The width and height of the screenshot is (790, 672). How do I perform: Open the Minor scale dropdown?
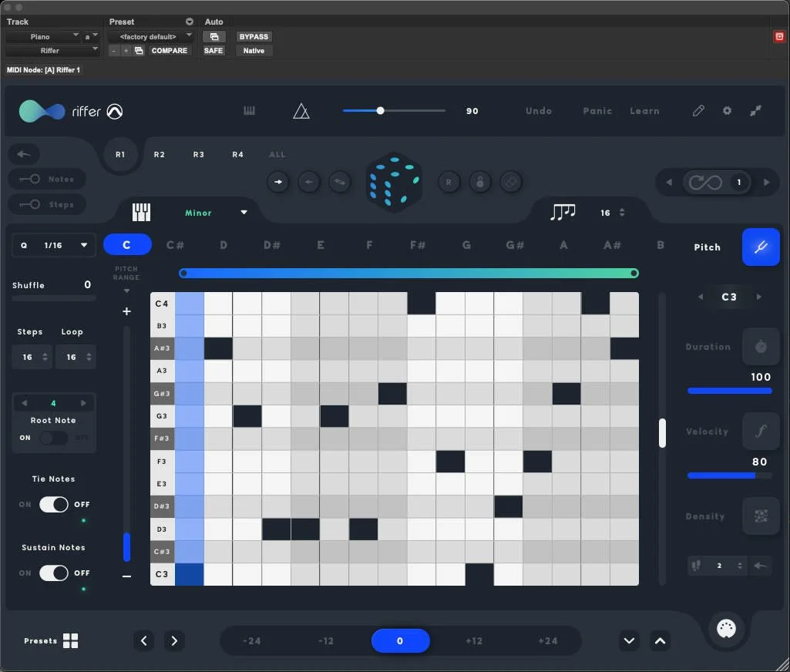[216, 212]
